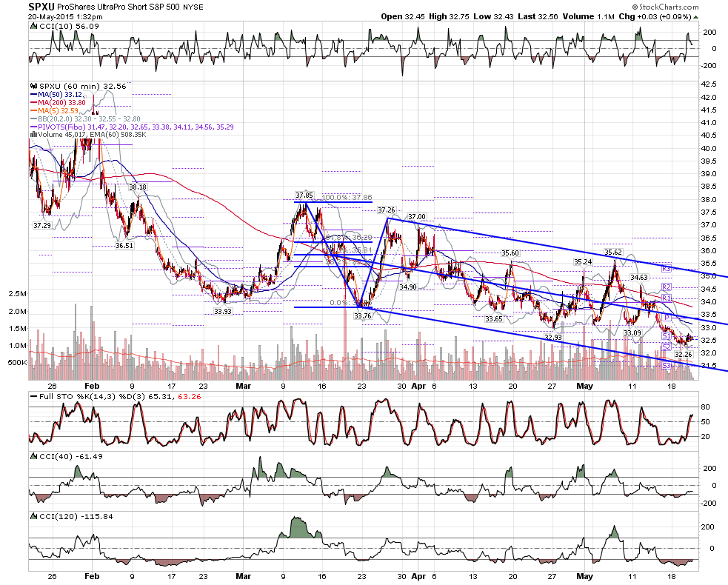Click the 37.85 peak price annotation
This screenshot has height=585, width=728.
pyautogui.click(x=304, y=195)
